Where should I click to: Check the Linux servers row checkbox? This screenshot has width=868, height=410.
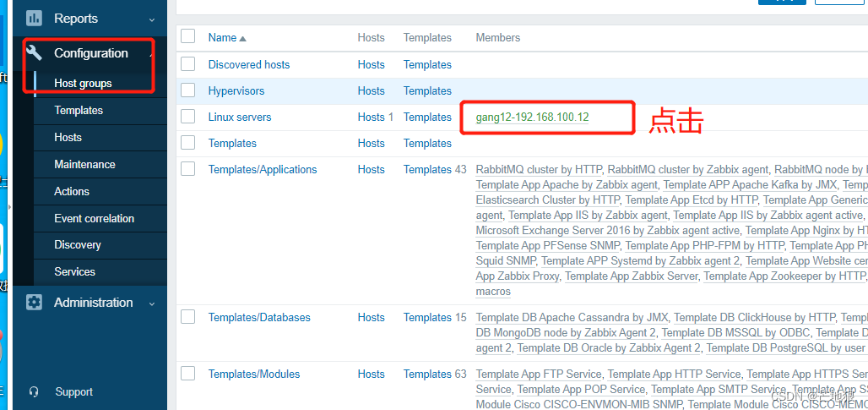click(188, 117)
